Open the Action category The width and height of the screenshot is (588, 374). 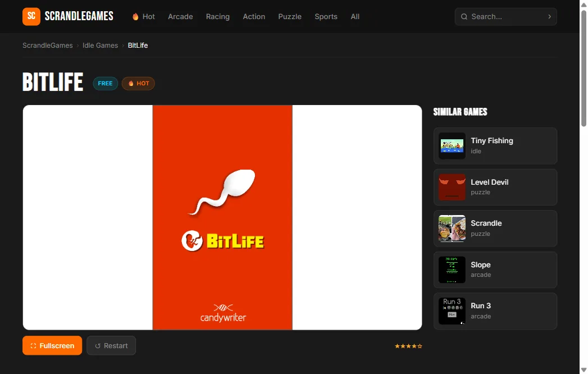tap(254, 16)
